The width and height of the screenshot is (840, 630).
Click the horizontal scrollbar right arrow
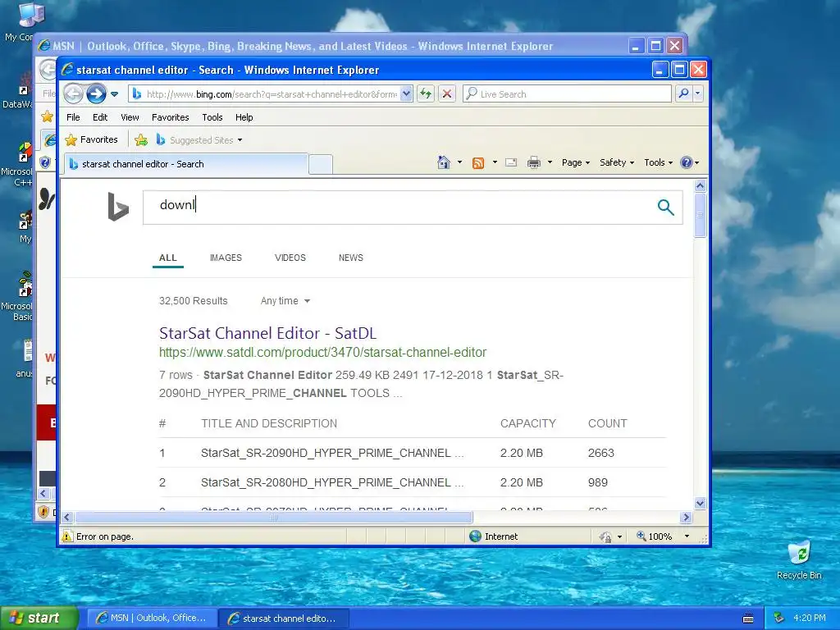(x=687, y=518)
